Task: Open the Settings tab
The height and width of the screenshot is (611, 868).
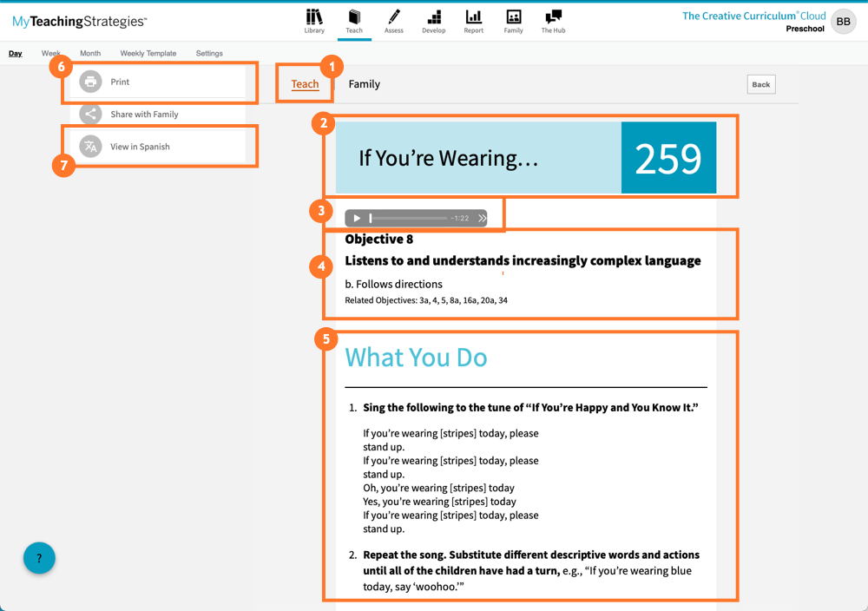Action: 208,53
